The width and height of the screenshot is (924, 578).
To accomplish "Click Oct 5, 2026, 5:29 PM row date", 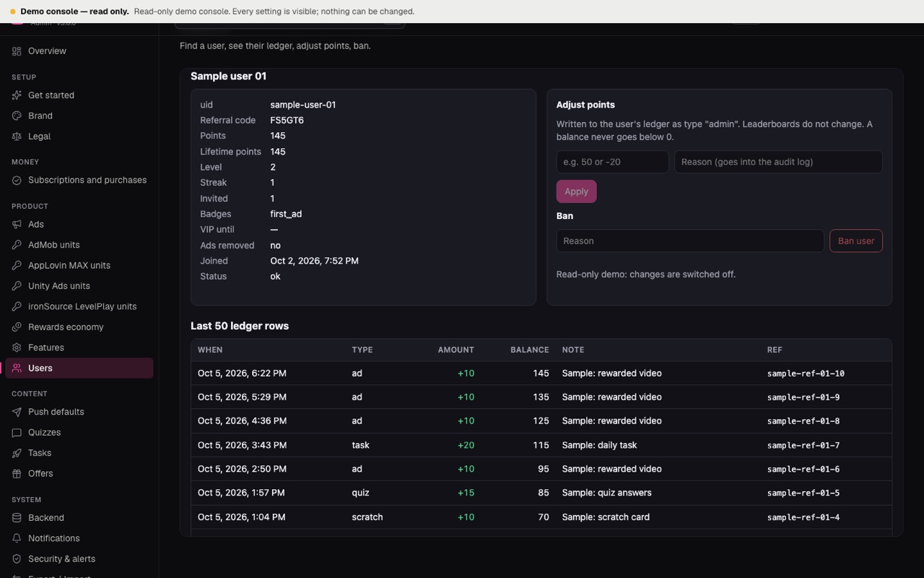I will [242, 397].
